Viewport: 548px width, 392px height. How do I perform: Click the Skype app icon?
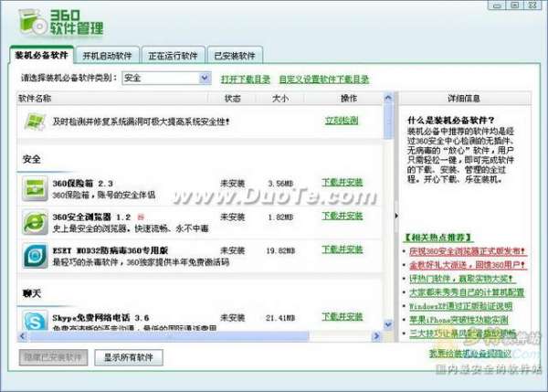pos(37,322)
